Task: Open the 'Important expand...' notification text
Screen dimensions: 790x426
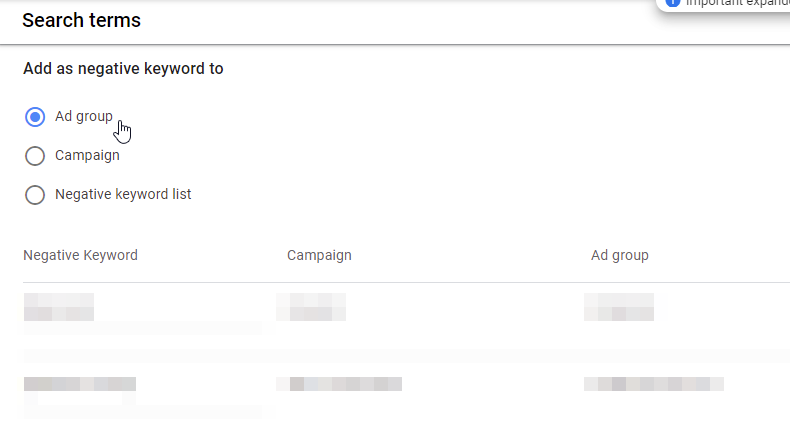Action: [738, 3]
